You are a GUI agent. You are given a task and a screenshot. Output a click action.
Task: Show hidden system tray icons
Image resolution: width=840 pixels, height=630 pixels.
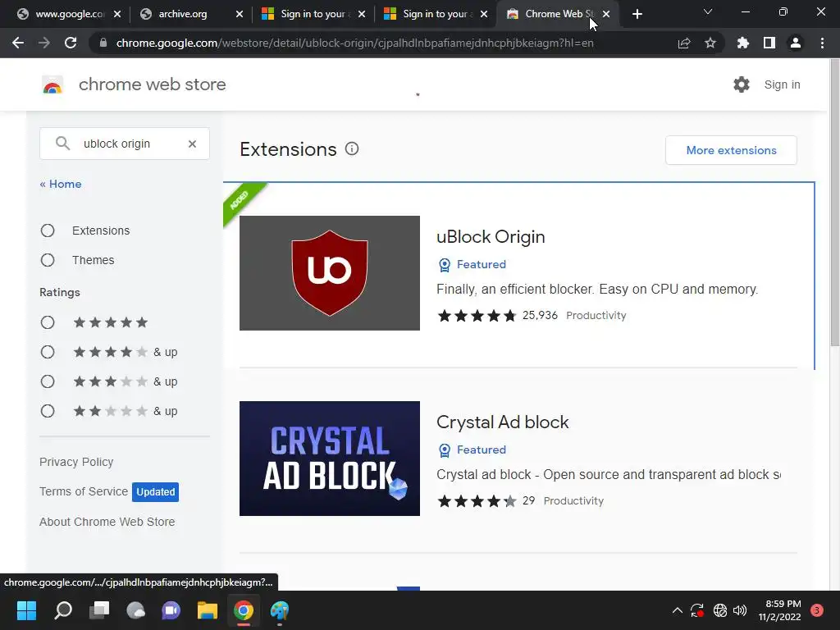tap(677, 610)
